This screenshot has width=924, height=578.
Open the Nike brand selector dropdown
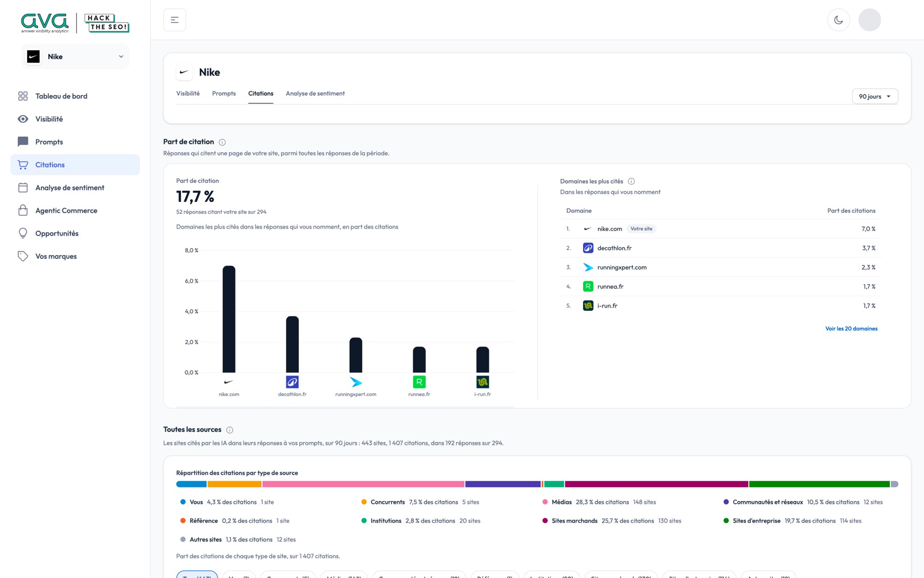75,57
